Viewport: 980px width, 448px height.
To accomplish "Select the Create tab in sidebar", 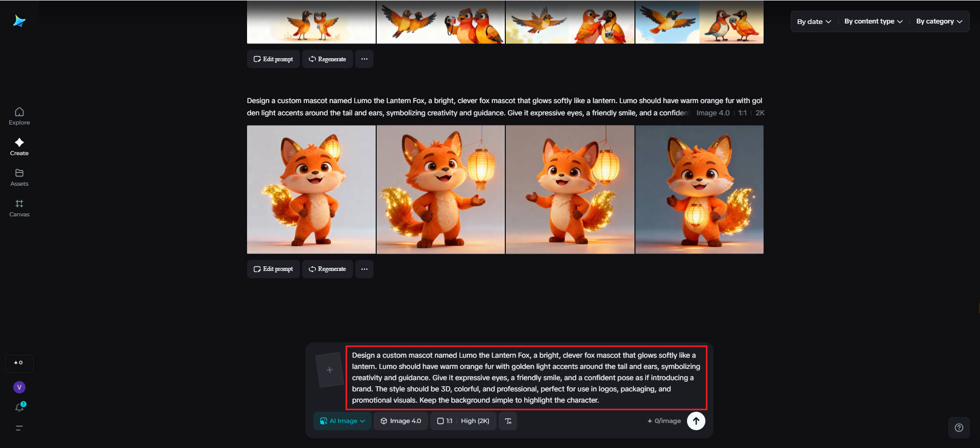I will [19, 146].
